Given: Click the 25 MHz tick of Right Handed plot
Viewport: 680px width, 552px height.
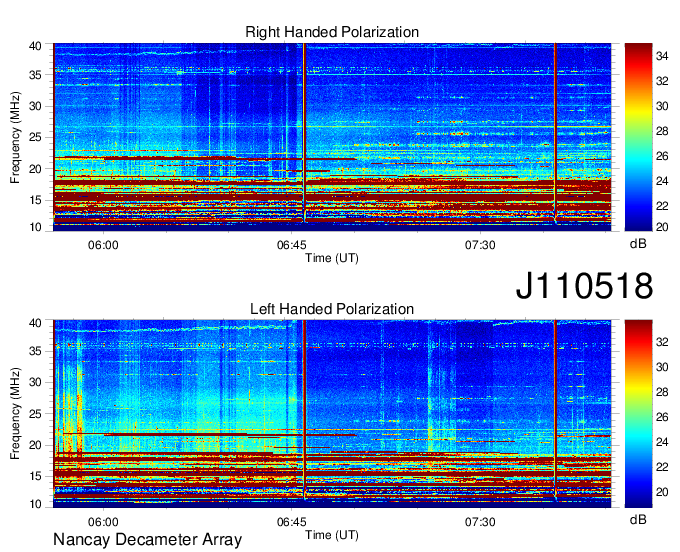Looking at the screenshot, I should coord(36,137).
